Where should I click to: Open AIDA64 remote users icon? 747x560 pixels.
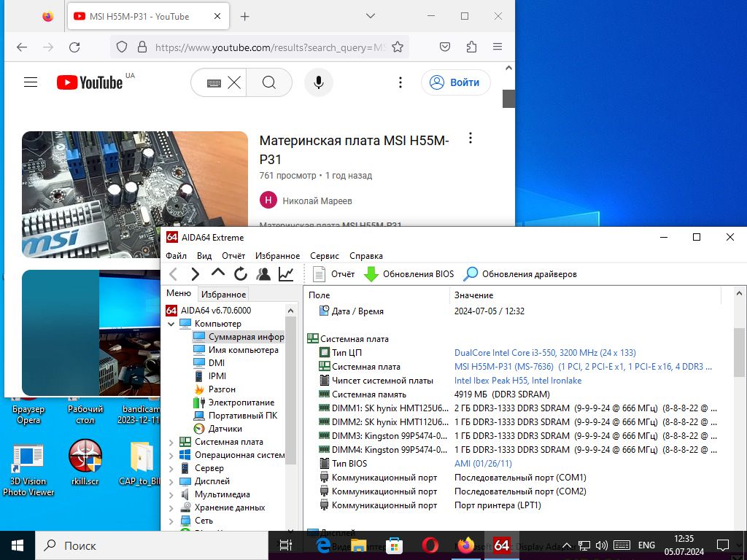click(x=263, y=274)
